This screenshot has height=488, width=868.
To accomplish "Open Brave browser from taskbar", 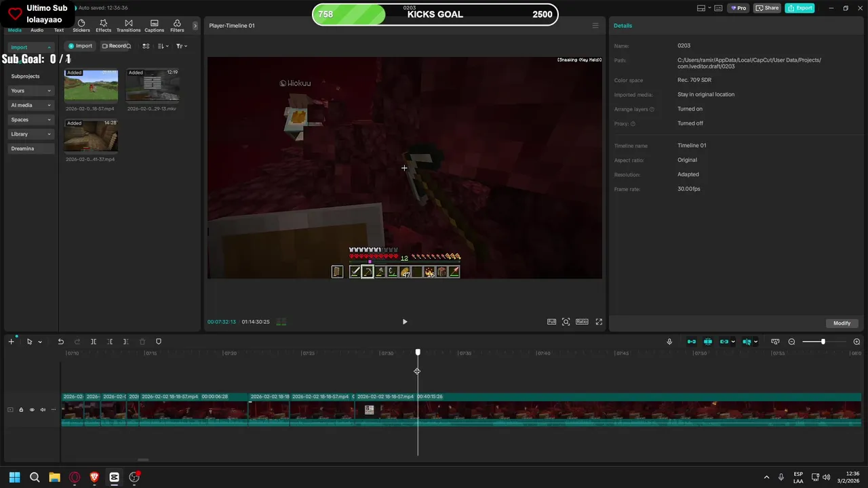I will 94,477.
